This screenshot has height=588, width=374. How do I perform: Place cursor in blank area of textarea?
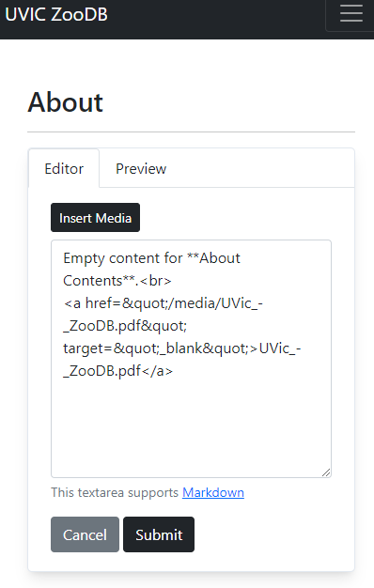191,424
